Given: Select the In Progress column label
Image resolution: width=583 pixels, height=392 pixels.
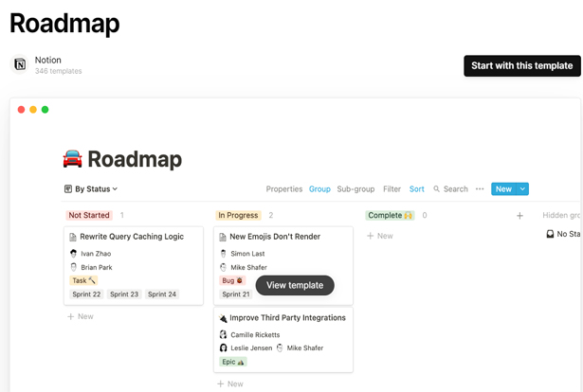Looking at the screenshot, I should pyautogui.click(x=238, y=215).
